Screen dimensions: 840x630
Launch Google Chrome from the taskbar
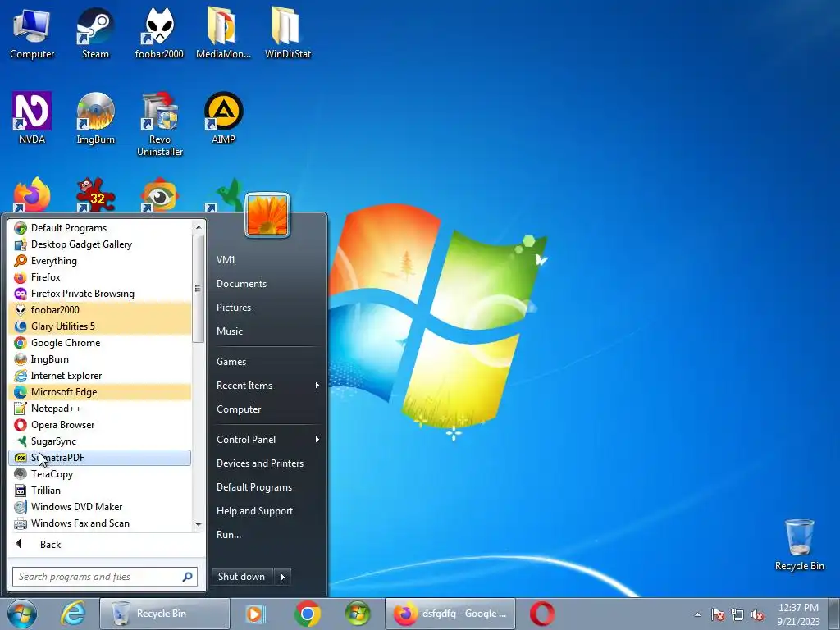(307, 614)
